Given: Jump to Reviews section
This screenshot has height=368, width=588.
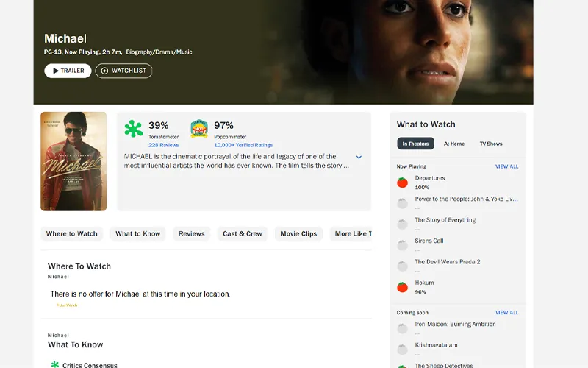Looking at the screenshot, I should [x=192, y=233].
